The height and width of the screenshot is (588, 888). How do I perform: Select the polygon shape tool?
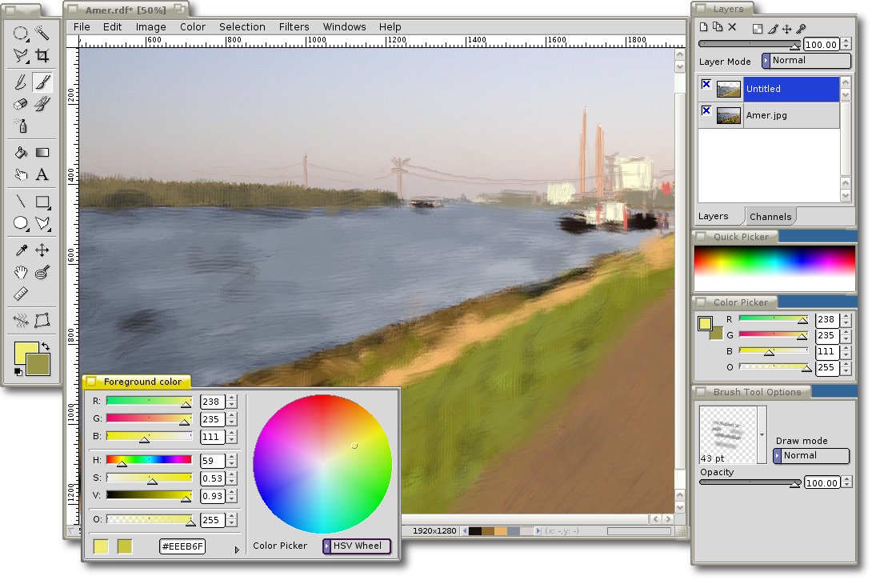coord(42,223)
